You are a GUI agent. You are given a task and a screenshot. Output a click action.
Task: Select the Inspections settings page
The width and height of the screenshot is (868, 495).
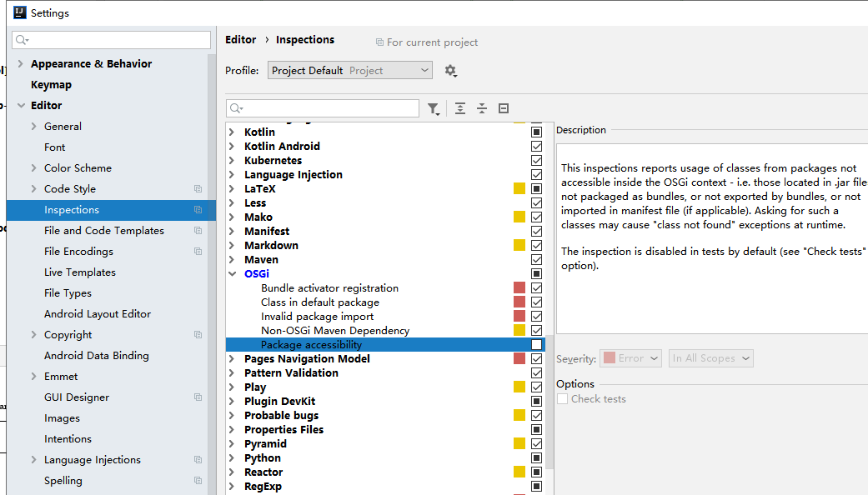pyautogui.click(x=111, y=210)
